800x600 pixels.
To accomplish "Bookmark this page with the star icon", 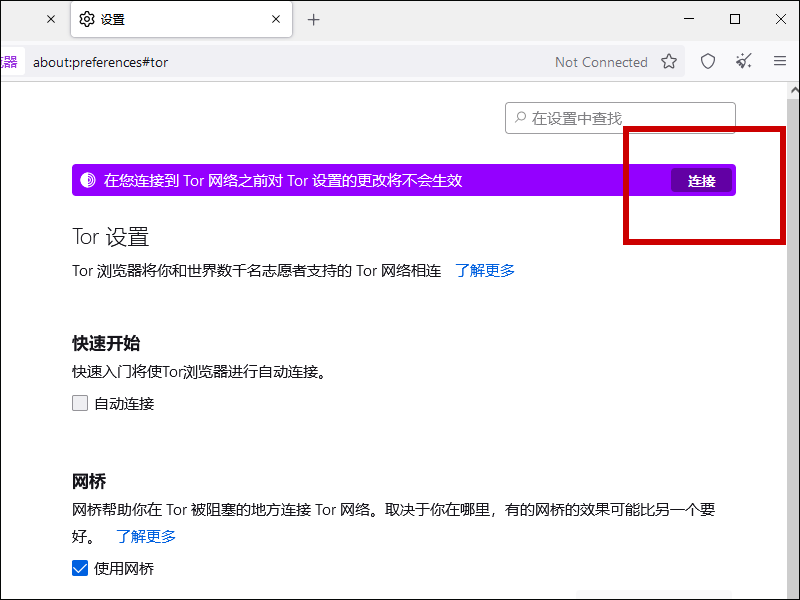I will (x=669, y=62).
